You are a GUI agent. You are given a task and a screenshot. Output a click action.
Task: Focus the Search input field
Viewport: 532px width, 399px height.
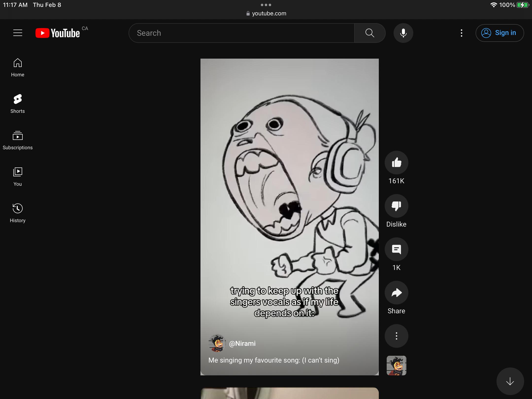[x=241, y=33]
